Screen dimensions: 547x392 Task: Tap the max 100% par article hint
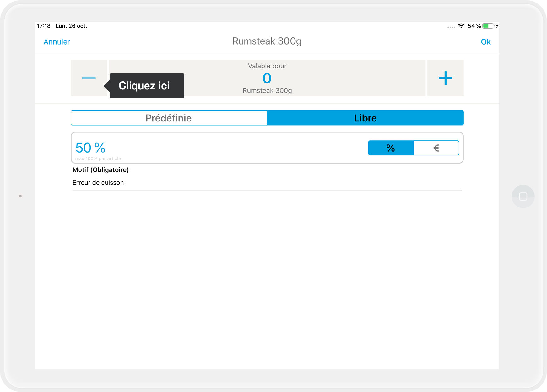(x=98, y=158)
